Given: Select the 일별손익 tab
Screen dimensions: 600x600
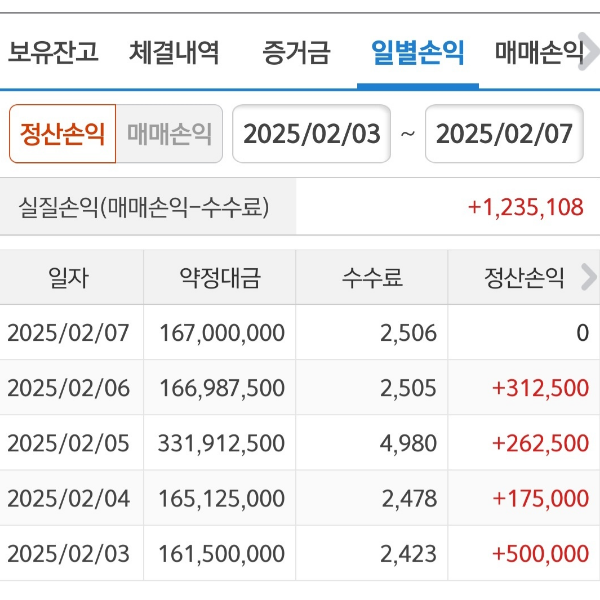Looking at the screenshot, I should [417, 52].
